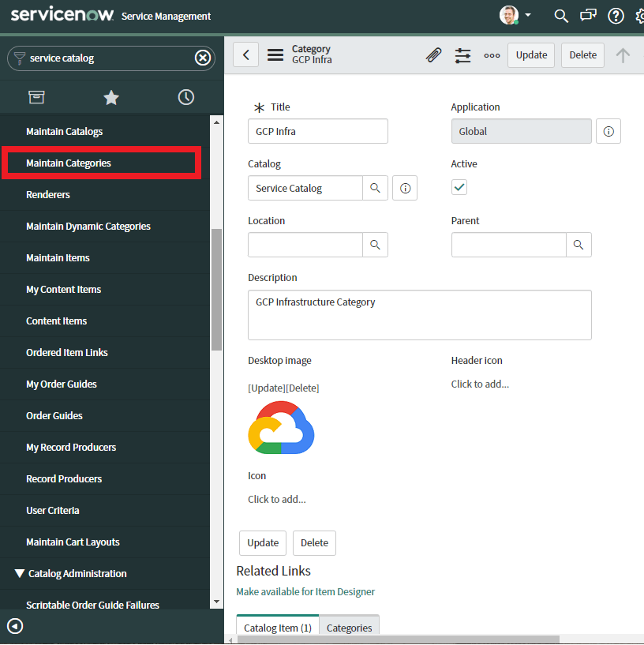
Task: Click the bottom Update button
Action: (263, 543)
